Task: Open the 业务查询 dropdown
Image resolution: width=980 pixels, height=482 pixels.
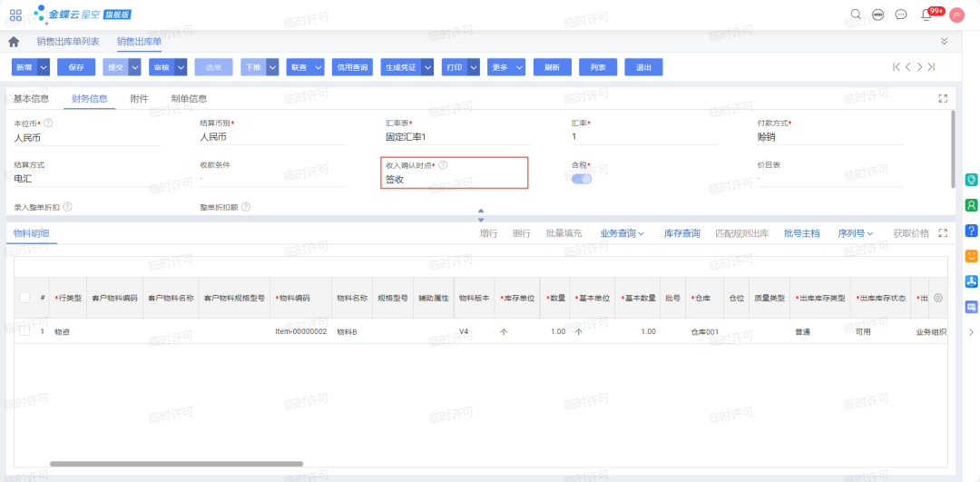Action: point(622,233)
